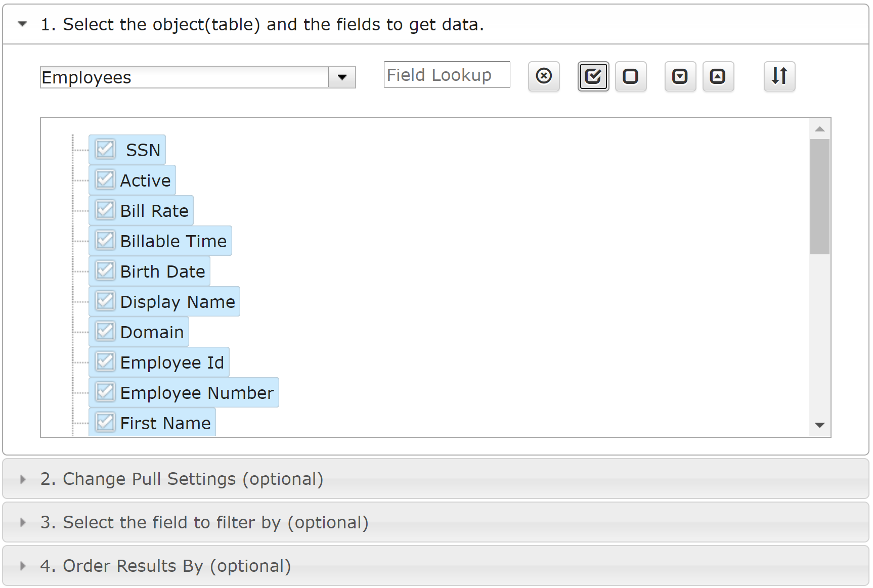The width and height of the screenshot is (873, 588).
Task: Click the uncheck all fields icon
Action: point(631,76)
